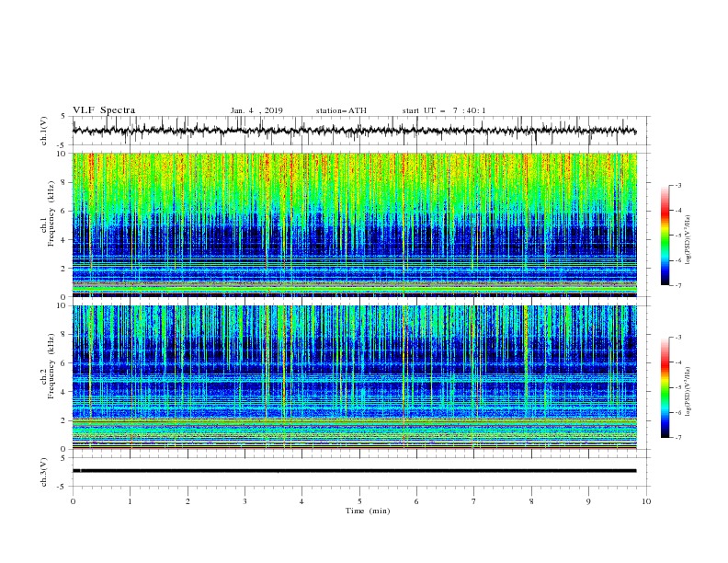Click inside the ch.2 spectrogram panel
728x563 pixels.
point(354,377)
